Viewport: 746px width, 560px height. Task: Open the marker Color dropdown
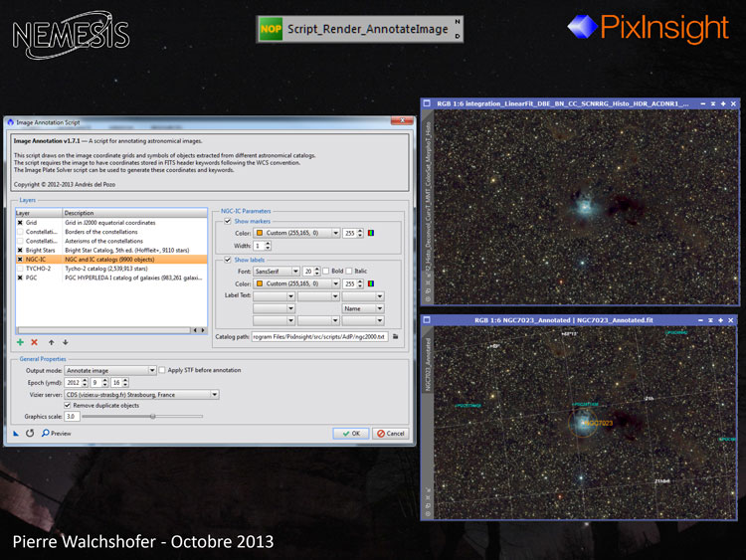(x=296, y=233)
